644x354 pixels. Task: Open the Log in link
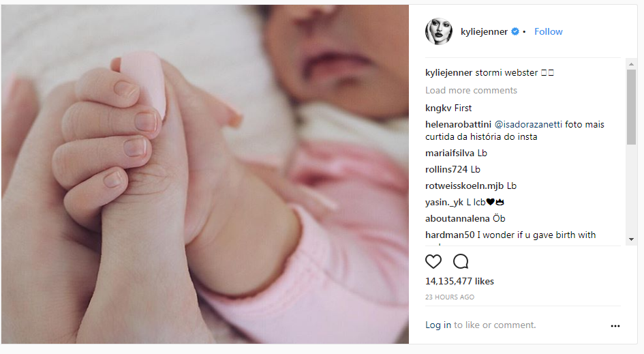pyautogui.click(x=438, y=325)
